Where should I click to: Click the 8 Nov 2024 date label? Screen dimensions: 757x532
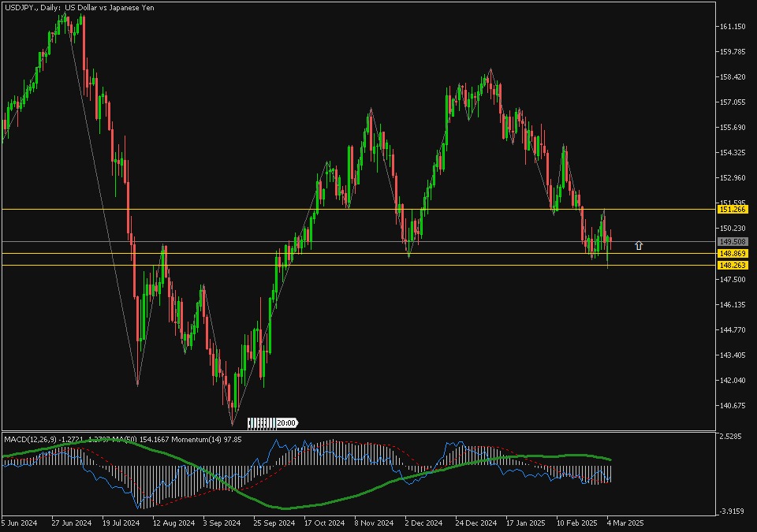[374, 523]
